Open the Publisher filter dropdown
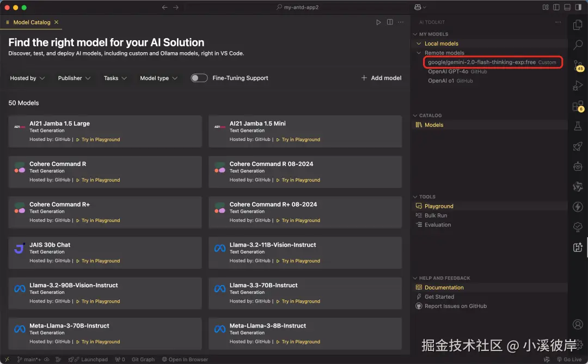The height and width of the screenshot is (364, 588). [x=74, y=78]
